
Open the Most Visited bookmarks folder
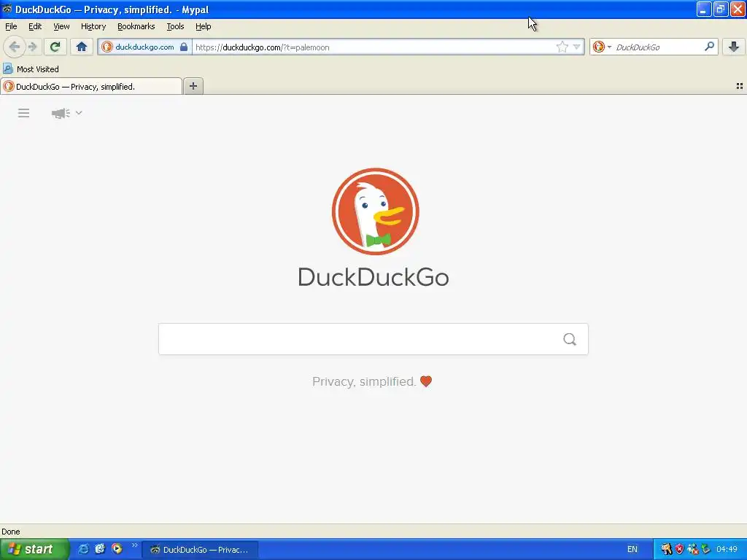pos(31,69)
